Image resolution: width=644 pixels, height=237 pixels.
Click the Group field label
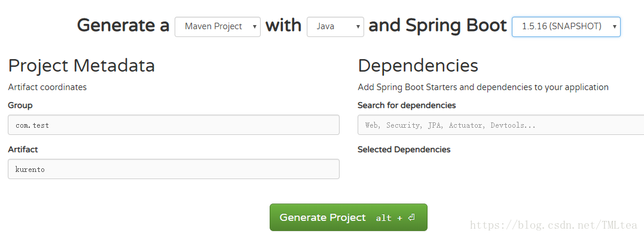click(20, 106)
